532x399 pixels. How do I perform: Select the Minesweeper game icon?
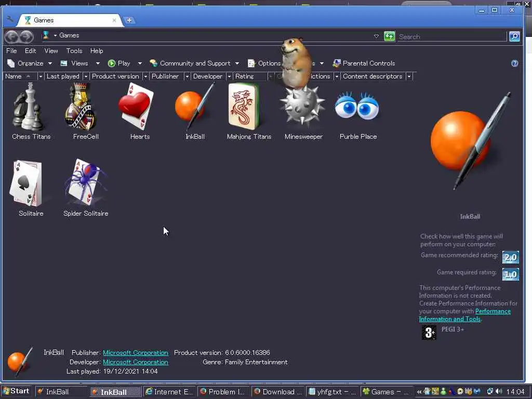tap(302, 107)
